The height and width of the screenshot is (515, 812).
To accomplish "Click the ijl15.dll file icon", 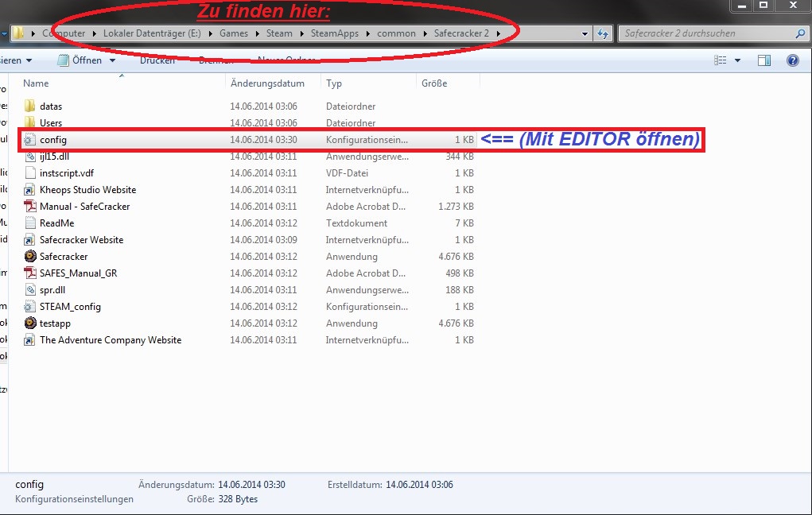I will [30, 157].
